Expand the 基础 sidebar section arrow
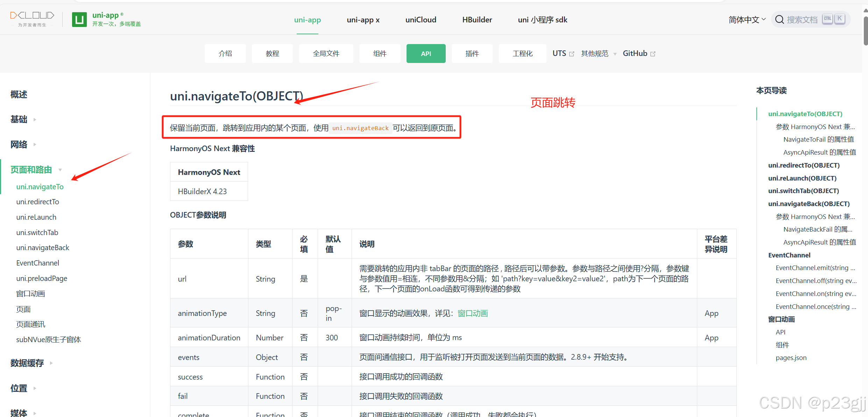Image resolution: width=868 pixels, height=417 pixels. point(35,120)
